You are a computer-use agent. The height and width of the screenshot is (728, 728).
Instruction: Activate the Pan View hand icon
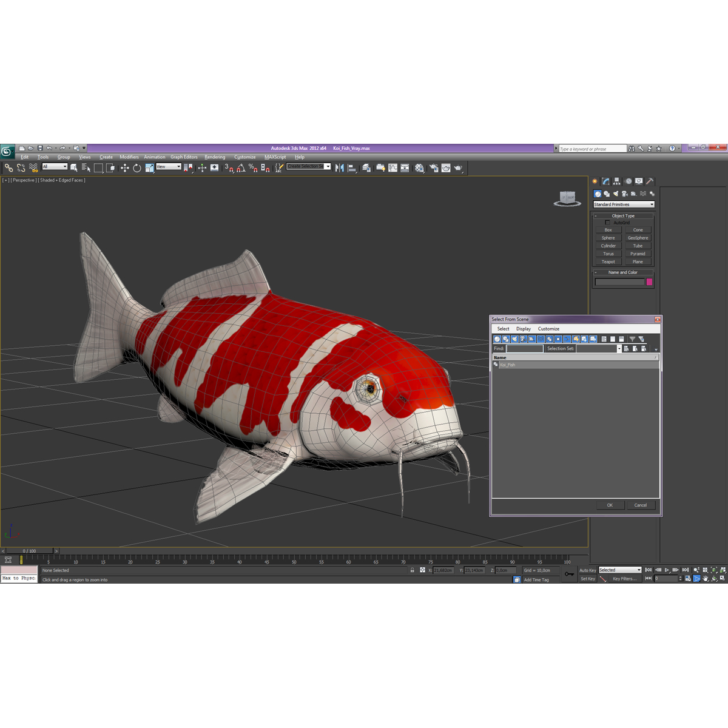click(x=706, y=578)
